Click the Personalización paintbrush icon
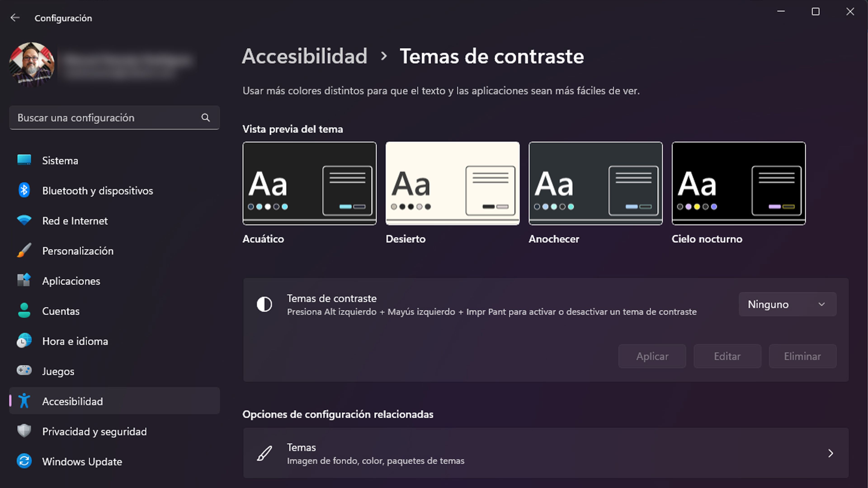 (x=24, y=251)
